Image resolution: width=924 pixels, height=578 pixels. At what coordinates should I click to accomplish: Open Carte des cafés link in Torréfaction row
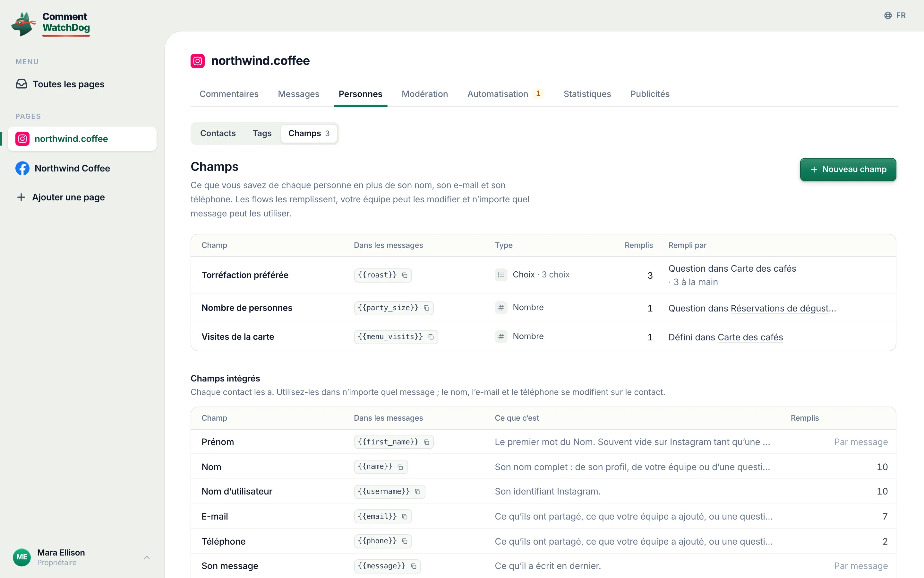point(763,269)
